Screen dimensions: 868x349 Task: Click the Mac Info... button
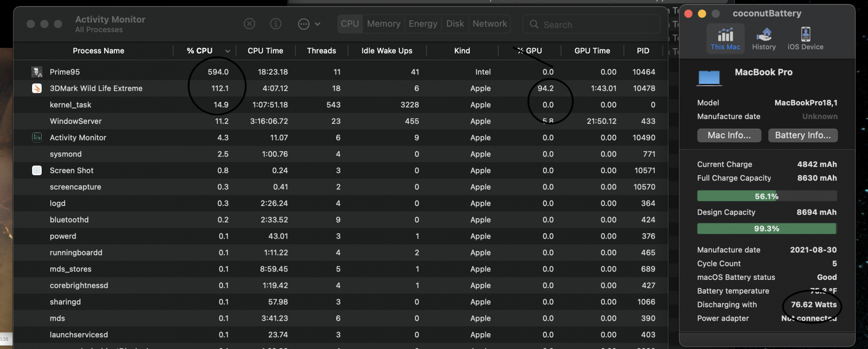(729, 135)
